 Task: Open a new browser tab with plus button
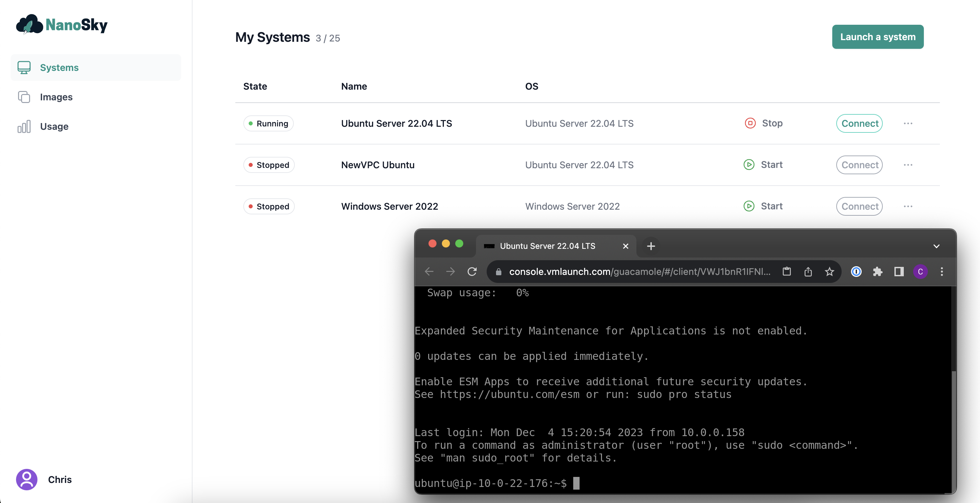pos(651,246)
